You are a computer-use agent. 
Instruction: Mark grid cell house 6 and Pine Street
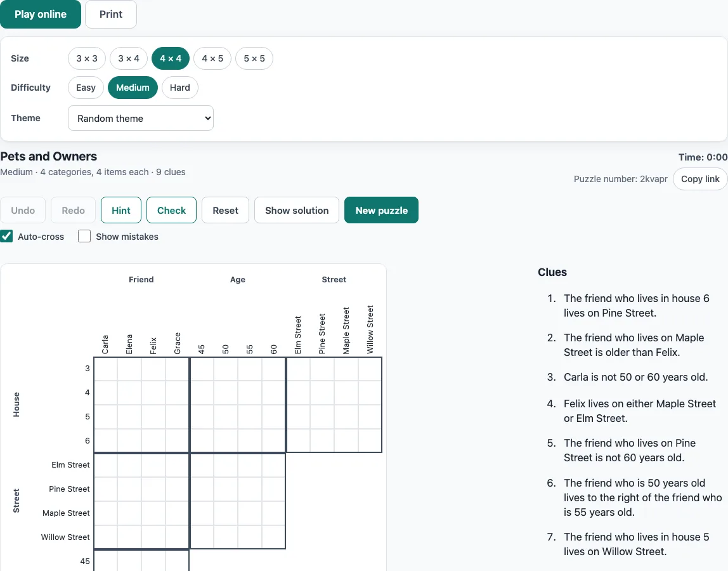pyautogui.click(x=322, y=440)
